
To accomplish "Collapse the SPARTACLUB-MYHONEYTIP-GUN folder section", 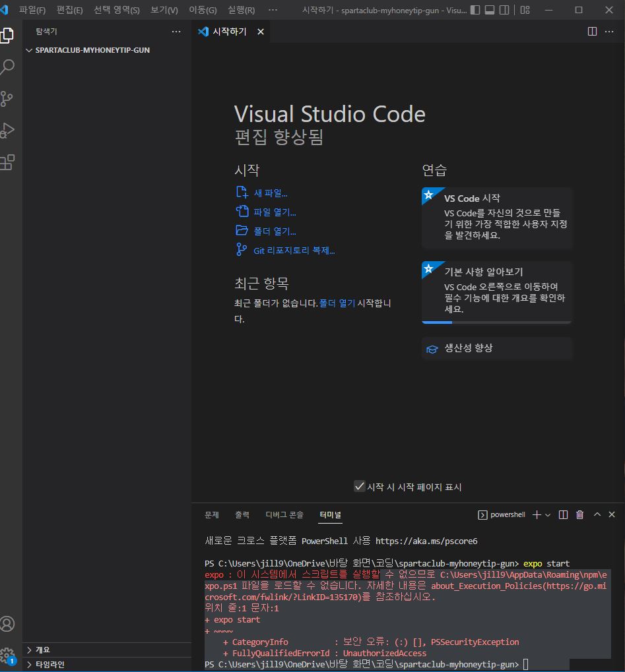I will point(107,50).
